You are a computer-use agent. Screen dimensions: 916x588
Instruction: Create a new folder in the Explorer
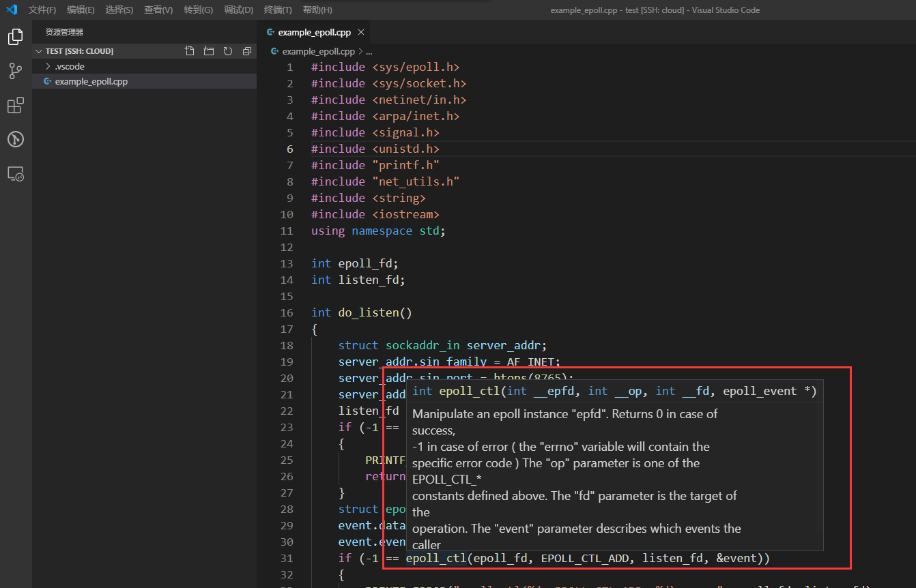tap(208, 50)
